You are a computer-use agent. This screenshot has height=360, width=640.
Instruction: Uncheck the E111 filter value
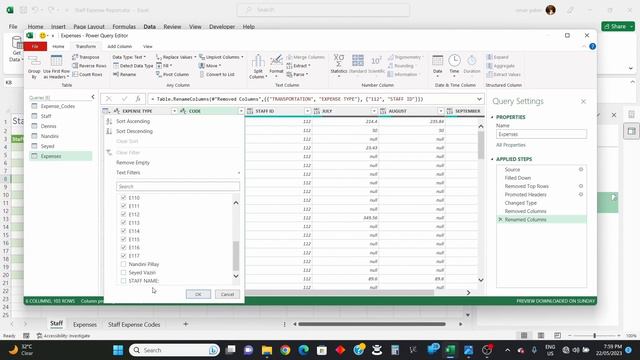(124, 206)
